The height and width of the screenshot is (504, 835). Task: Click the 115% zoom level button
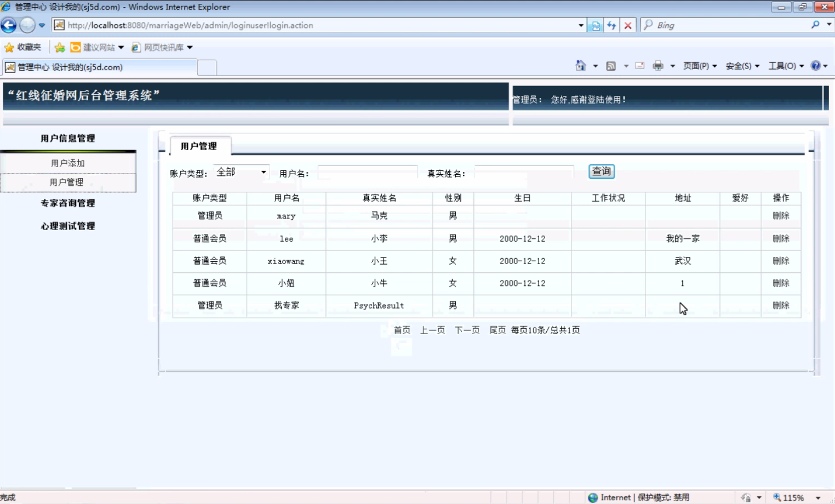pyautogui.click(x=789, y=497)
